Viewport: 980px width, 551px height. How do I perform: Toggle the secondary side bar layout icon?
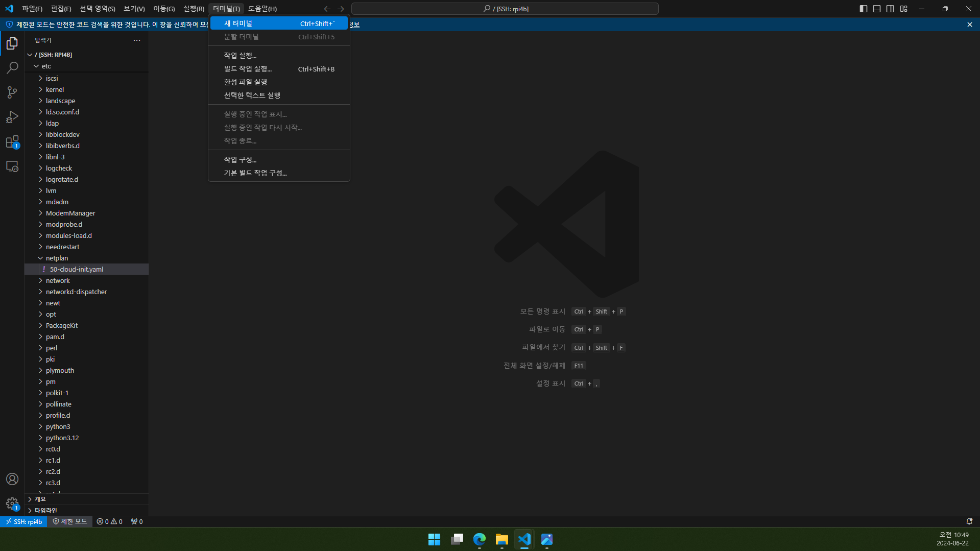tap(890, 9)
